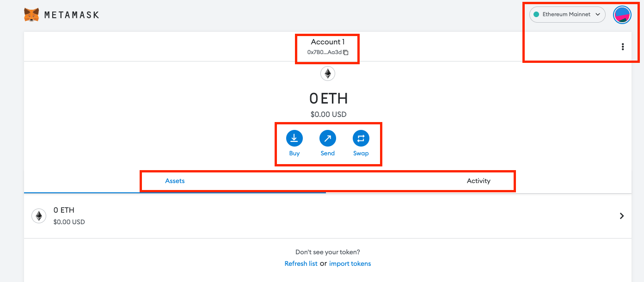644x282 pixels.
Task: Click the Send arrow button
Action: pos(328,138)
